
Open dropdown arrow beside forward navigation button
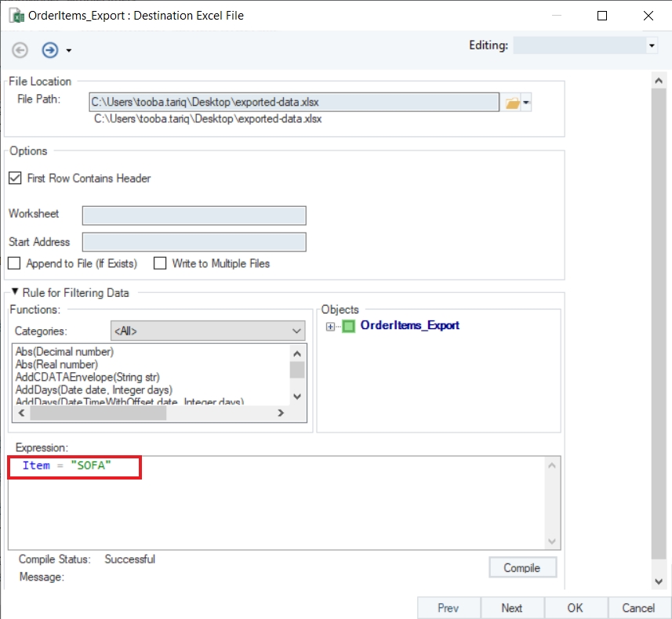click(x=69, y=51)
